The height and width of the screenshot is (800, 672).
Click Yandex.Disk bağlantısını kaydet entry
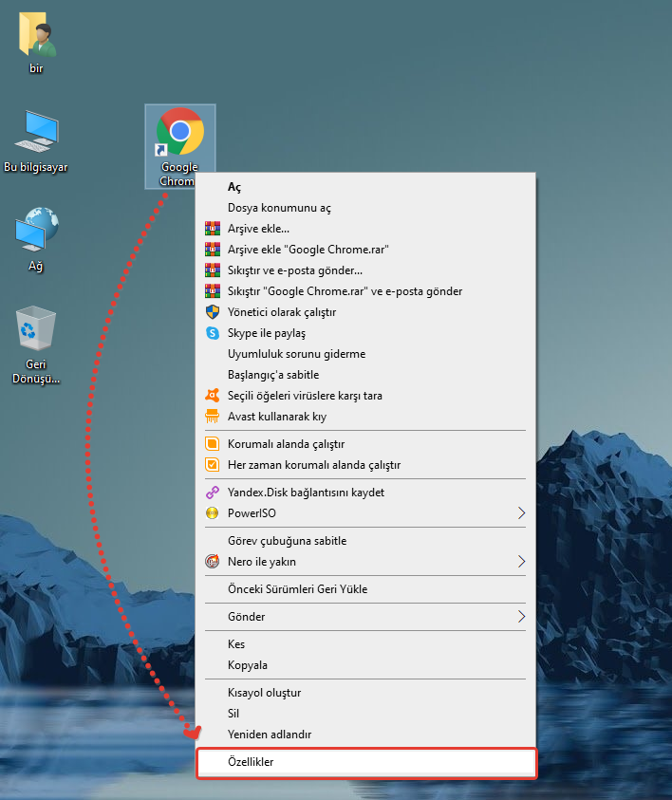(x=306, y=493)
